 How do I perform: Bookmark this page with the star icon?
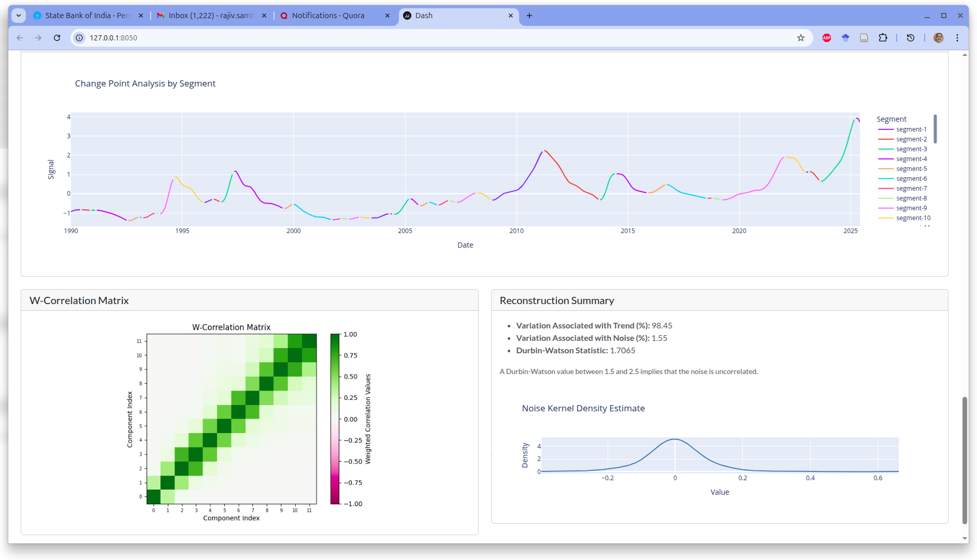(x=801, y=38)
